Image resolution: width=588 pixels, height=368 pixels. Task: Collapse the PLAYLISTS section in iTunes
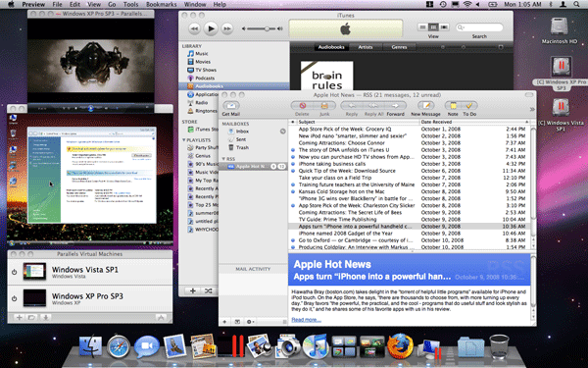pos(184,140)
